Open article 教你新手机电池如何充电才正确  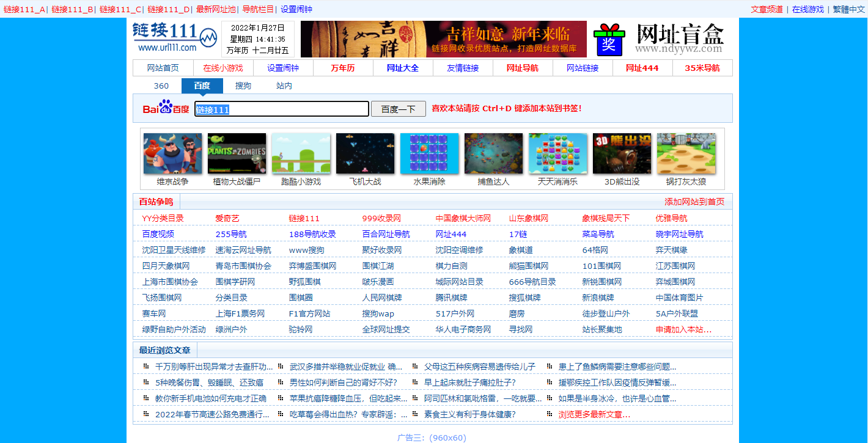tap(211, 398)
